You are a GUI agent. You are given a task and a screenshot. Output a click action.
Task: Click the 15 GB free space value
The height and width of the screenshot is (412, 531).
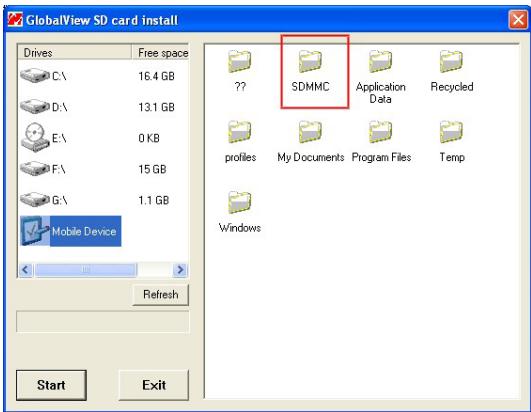pyautogui.click(x=152, y=169)
